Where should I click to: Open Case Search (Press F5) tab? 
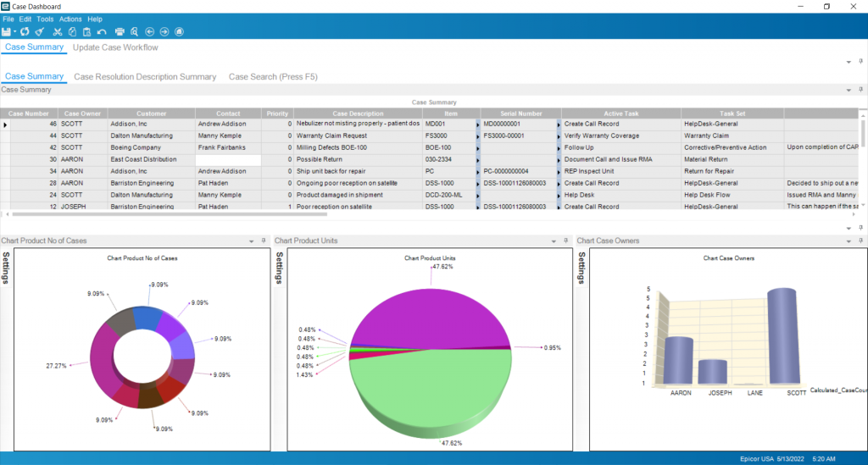(x=273, y=77)
